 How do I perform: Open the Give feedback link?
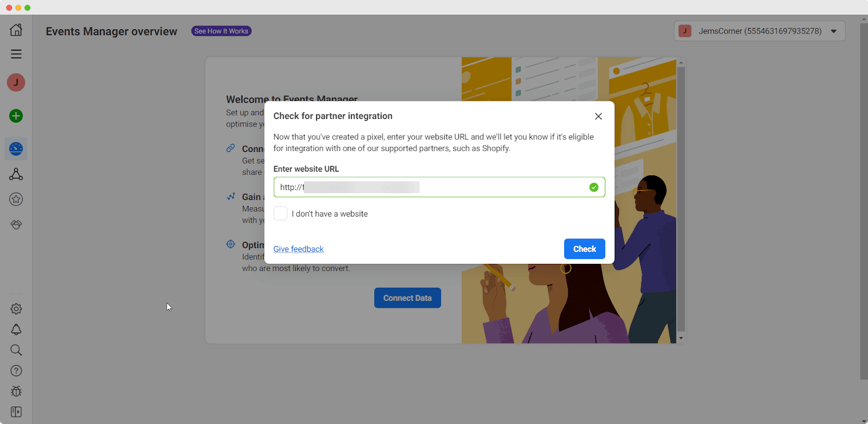pyautogui.click(x=298, y=249)
